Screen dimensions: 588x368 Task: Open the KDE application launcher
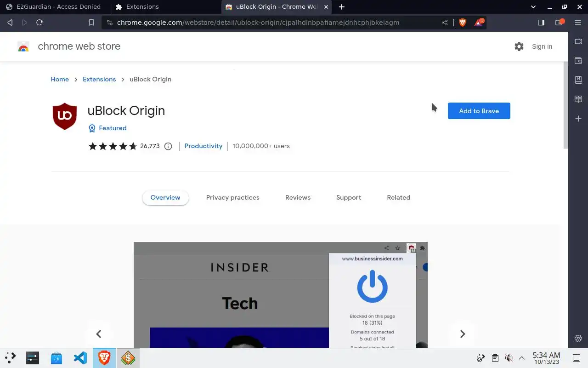point(10,357)
